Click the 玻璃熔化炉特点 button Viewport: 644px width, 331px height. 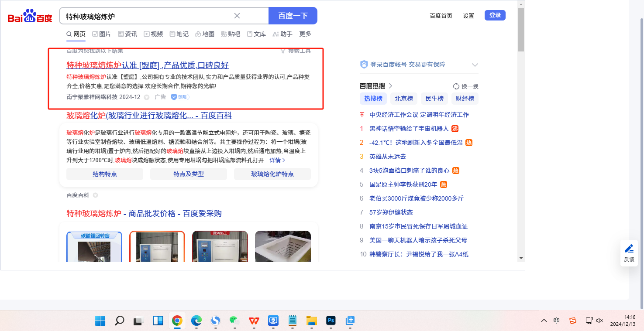click(272, 174)
